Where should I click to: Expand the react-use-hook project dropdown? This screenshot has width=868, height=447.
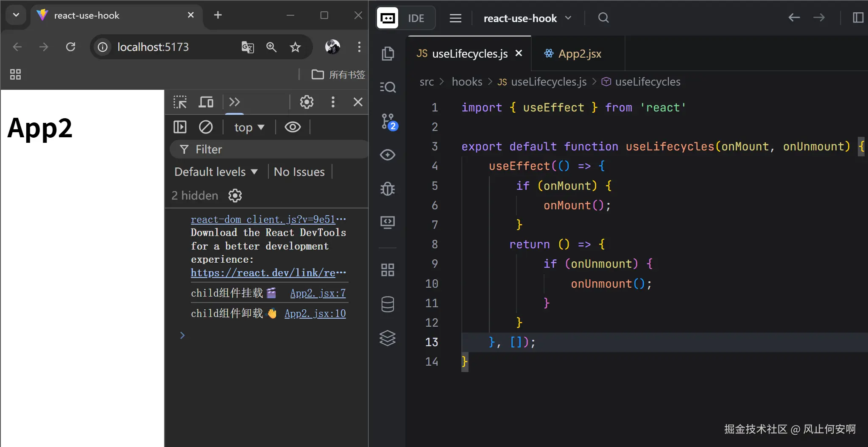pyautogui.click(x=527, y=18)
